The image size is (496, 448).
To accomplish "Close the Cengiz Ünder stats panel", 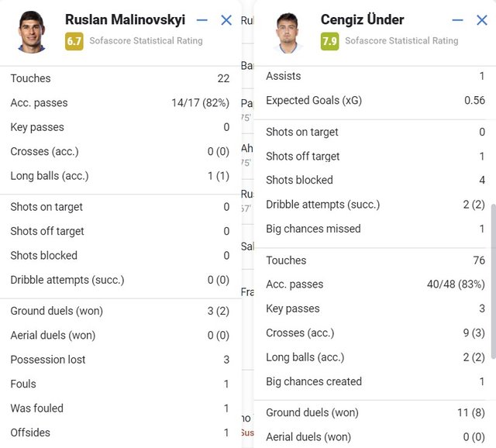I will pos(482,20).
